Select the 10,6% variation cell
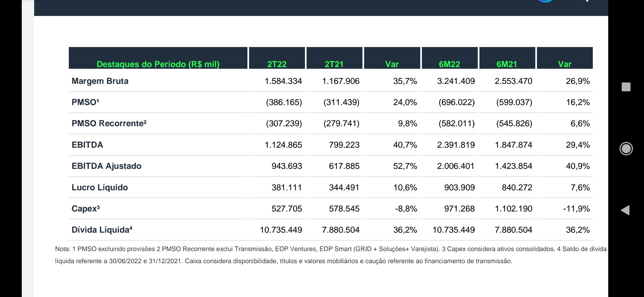The width and height of the screenshot is (644, 297). click(x=405, y=188)
